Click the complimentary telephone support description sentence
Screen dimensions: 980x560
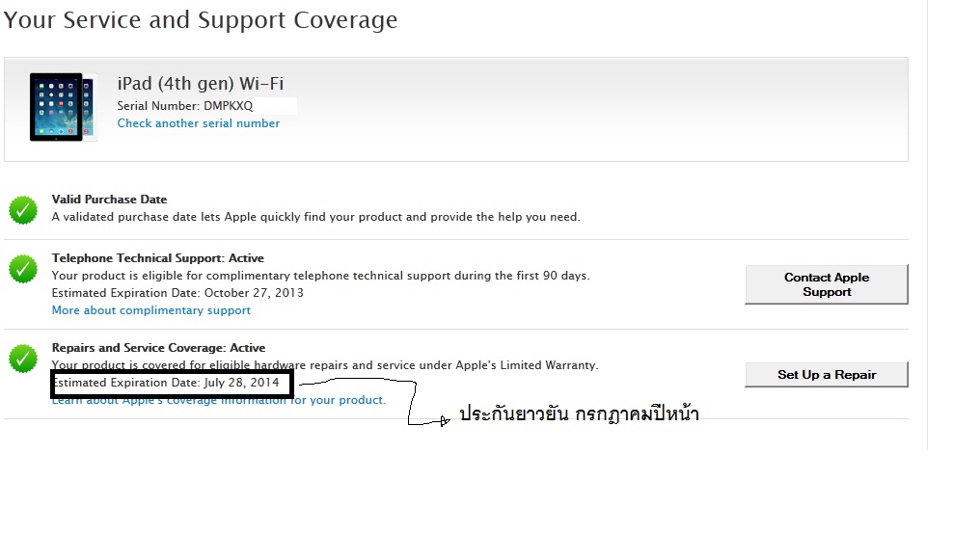(x=320, y=276)
